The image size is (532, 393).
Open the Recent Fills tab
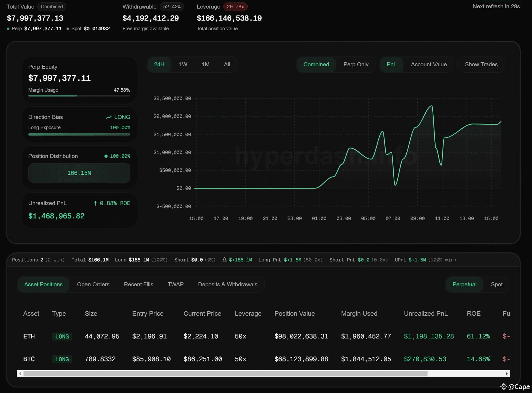pos(138,284)
